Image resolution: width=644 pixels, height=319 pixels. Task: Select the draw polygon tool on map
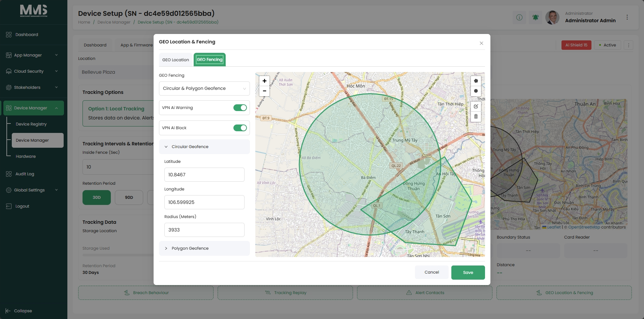tap(476, 81)
